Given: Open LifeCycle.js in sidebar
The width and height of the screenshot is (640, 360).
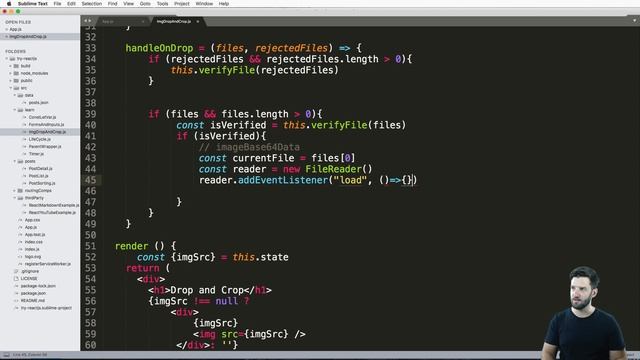Looking at the screenshot, I should click(40, 140).
